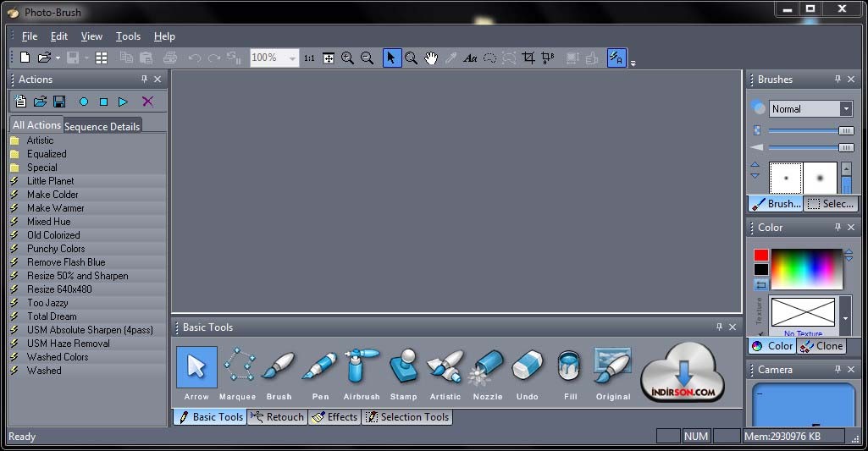868x451 pixels.
Task: Select the Brush tool
Action: [x=279, y=366]
